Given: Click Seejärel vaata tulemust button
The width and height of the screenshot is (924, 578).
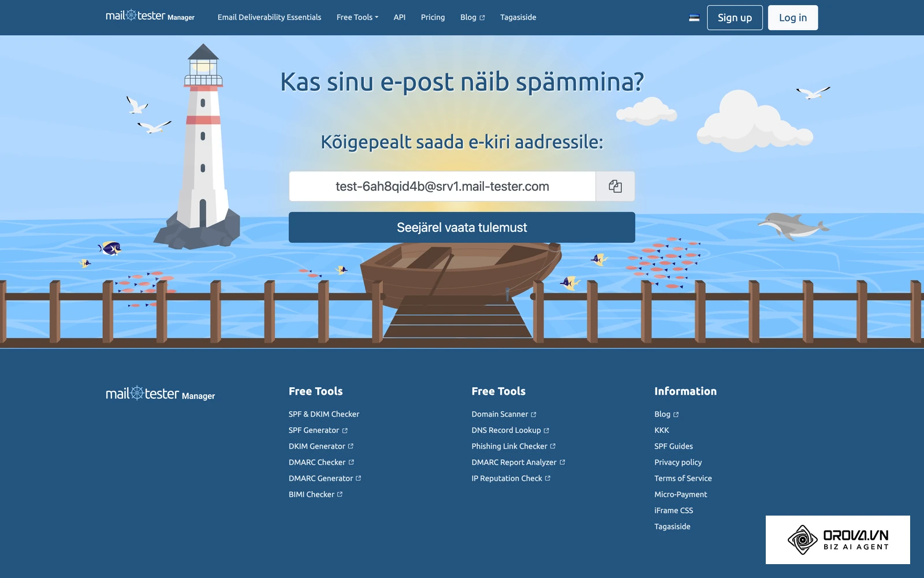Looking at the screenshot, I should coord(462,227).
